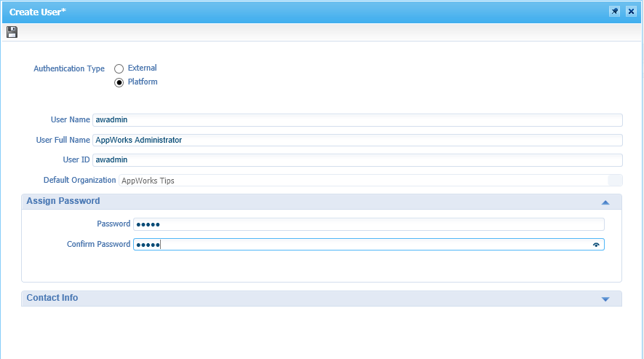Click the Default Organization label
This screenshot has height=359, width=644.
click(x=79, y=180)
